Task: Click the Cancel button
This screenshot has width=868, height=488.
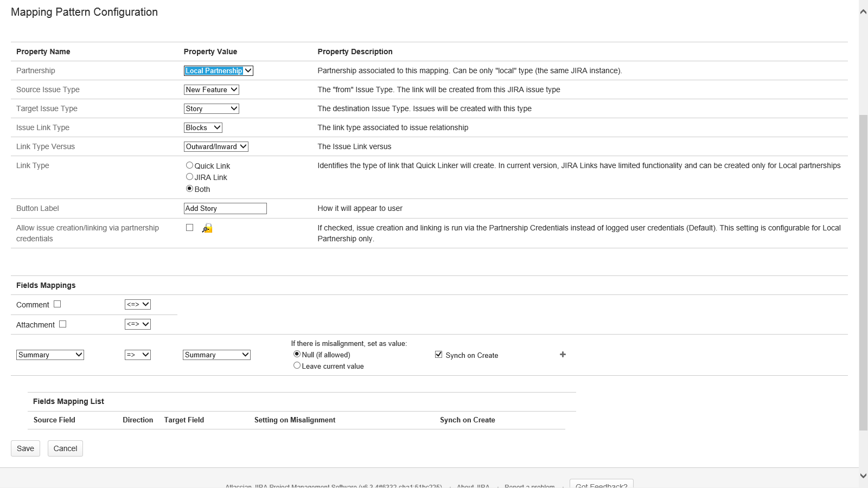Action: pyautogui.click(x=65, y=448)
